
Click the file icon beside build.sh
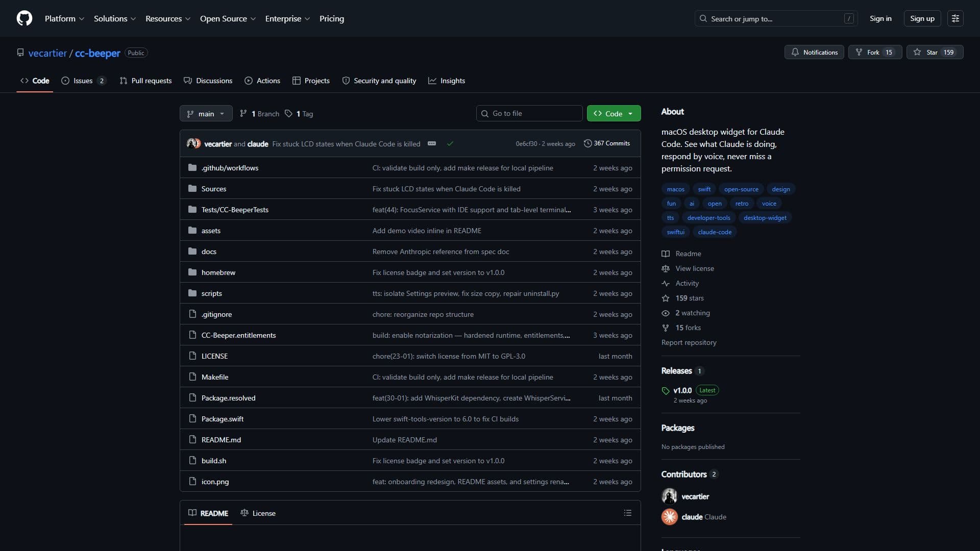pos(192,460)
